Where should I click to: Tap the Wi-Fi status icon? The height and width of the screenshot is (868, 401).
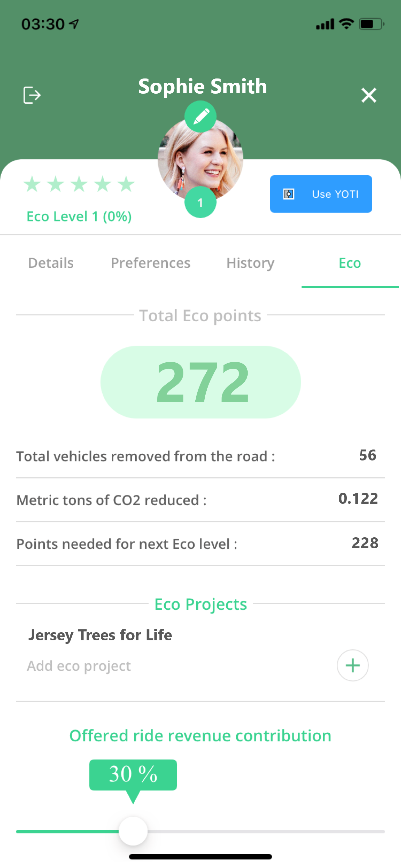tap(346, 24)
